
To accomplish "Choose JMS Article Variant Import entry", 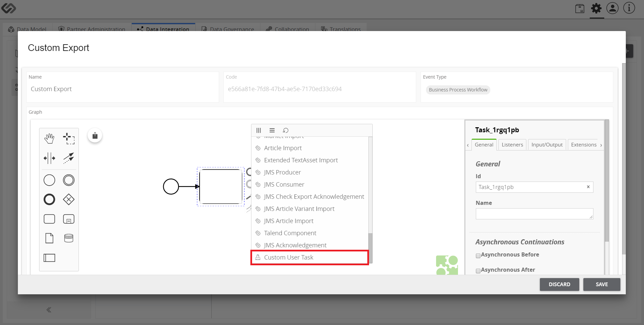I will click(310, 209).
